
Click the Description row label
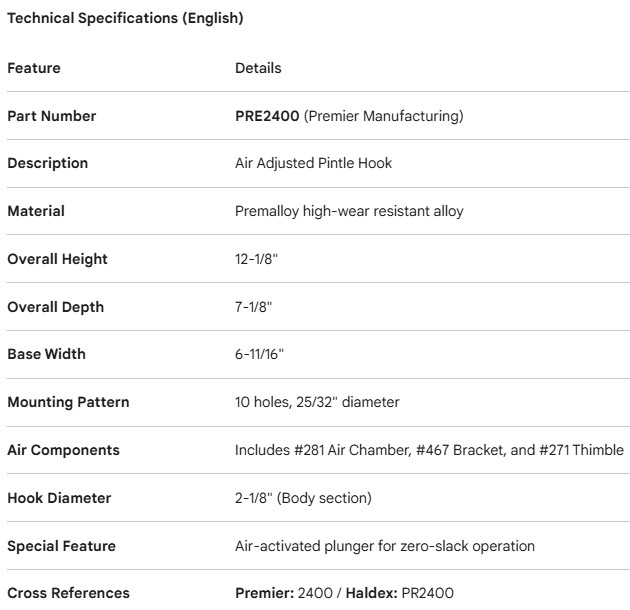tap(48, 163)
